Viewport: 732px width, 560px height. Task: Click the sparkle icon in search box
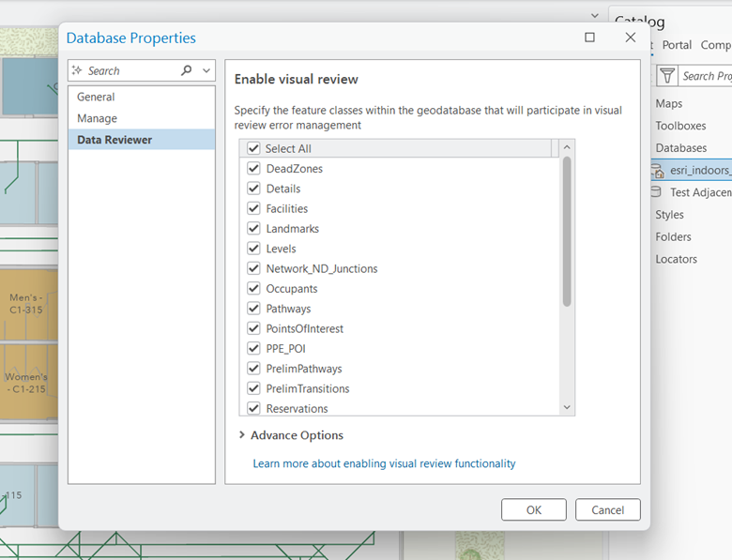tap(77, 70)
